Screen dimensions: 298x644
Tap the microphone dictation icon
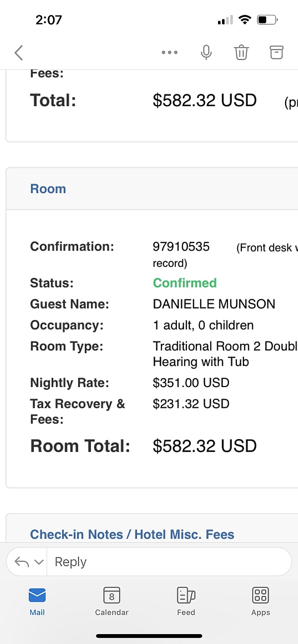coord(206,52)
